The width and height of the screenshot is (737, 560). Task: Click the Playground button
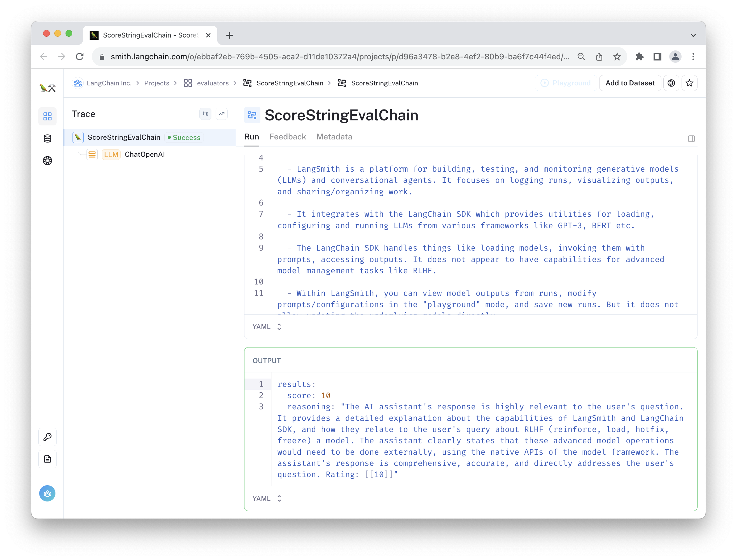tap(565, 83)
